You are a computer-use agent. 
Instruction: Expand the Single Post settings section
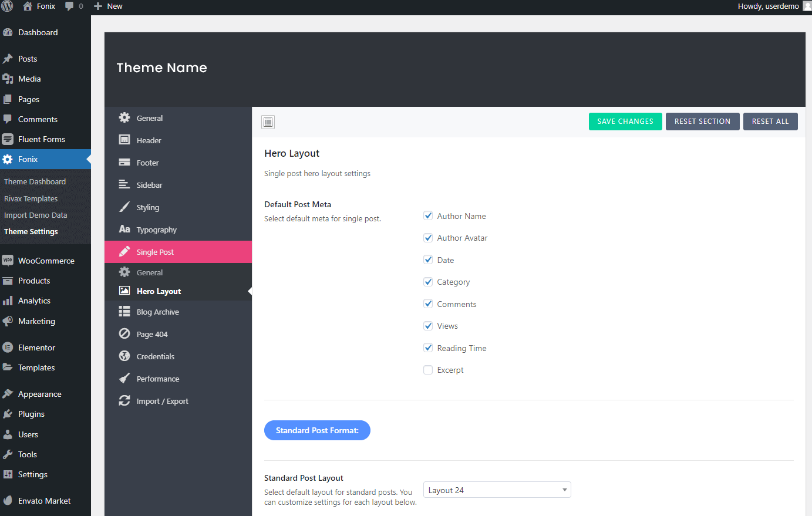pyautogui.click(x=155, y=252)
